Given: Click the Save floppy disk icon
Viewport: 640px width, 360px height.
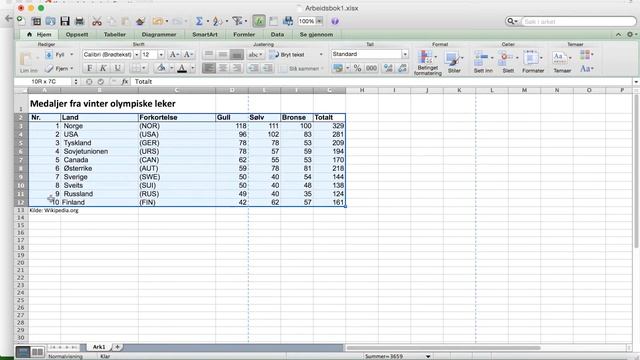Looking at the screenshot, I should coord(65,21).
